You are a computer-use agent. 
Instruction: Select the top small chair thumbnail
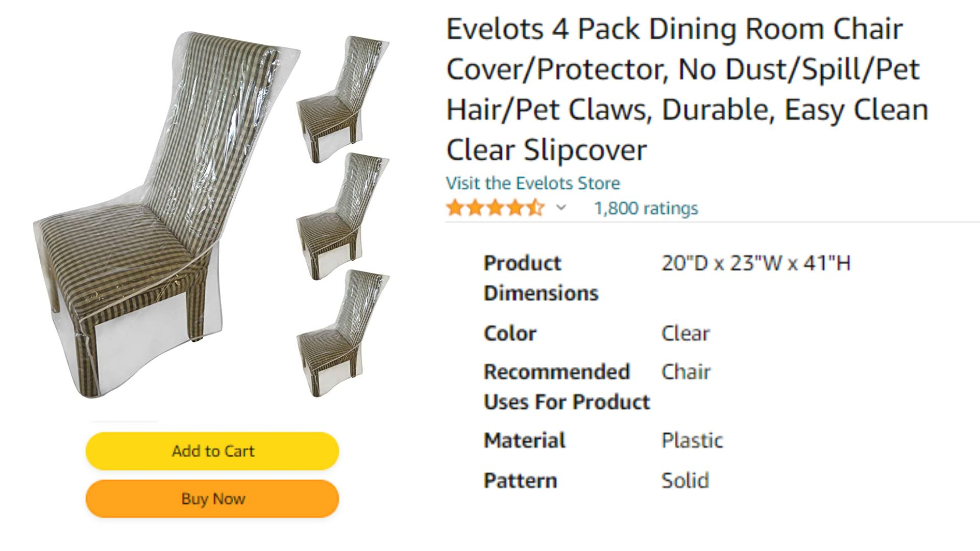(342, 99)
